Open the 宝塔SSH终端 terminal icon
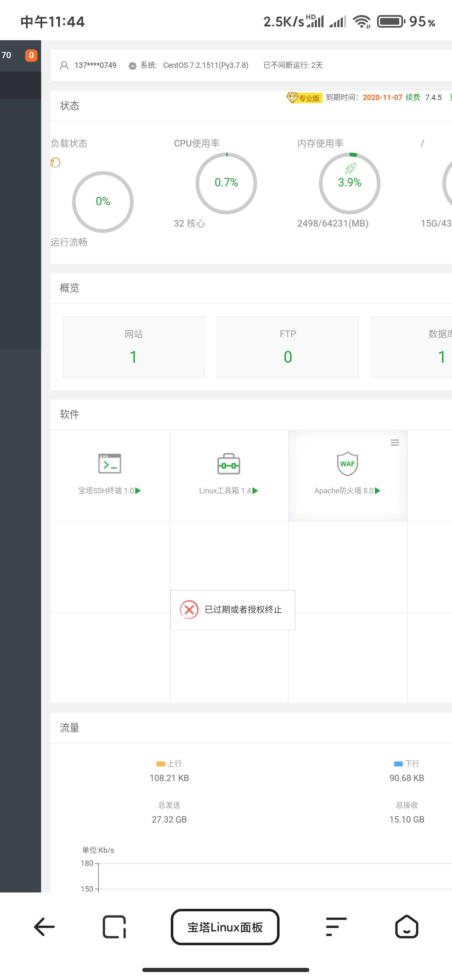Viewport: 452px width, 980px height. pyautogui.click(x=110, y=464)
